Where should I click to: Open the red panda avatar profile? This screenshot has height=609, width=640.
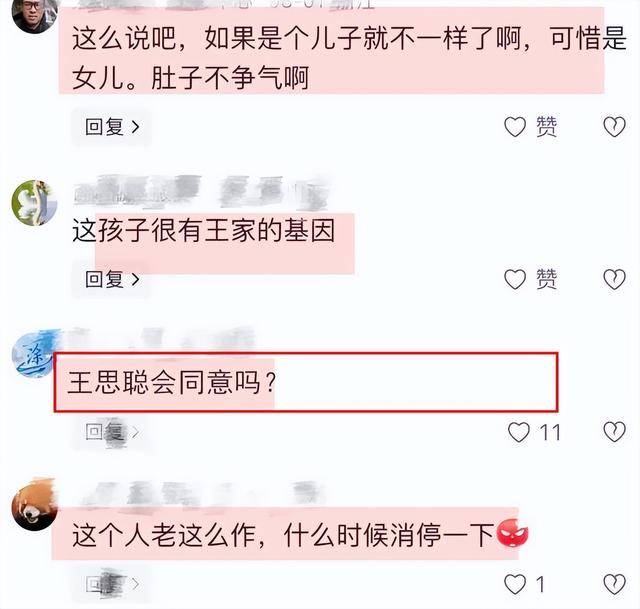click(x=35, y=507)
